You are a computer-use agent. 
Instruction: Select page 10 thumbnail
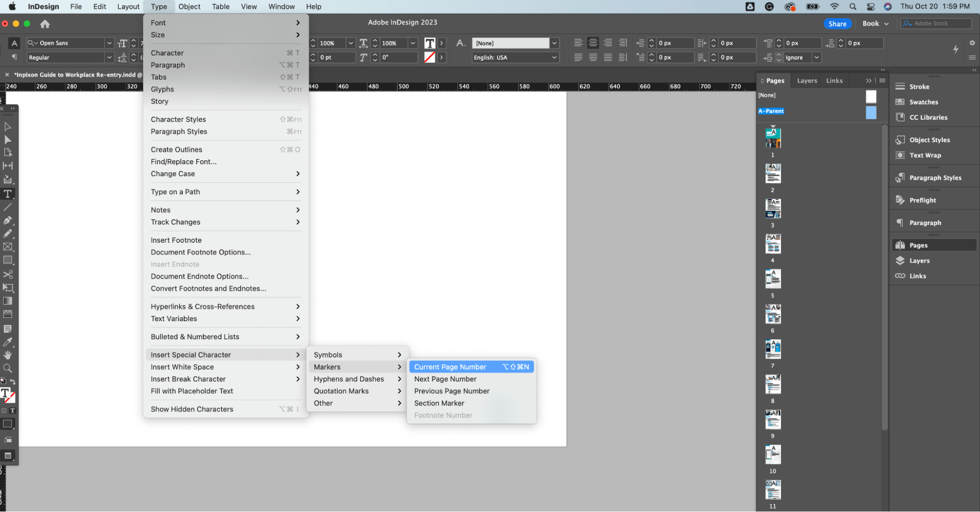[x=773, y=455]
